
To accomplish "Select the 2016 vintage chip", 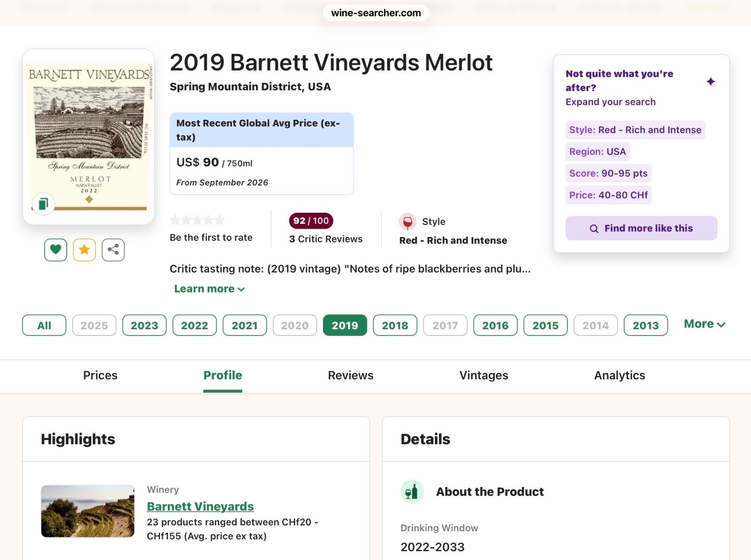I will [495, 325].
